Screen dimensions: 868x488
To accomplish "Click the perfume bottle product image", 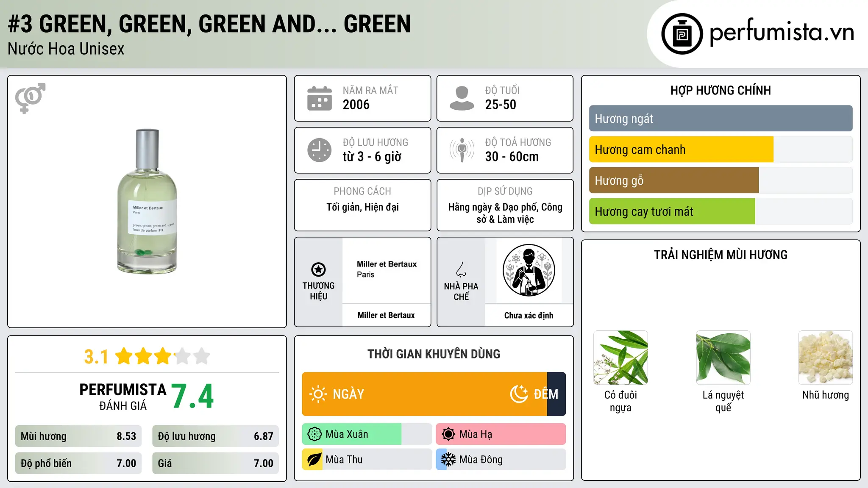I will tap(147, 201).
